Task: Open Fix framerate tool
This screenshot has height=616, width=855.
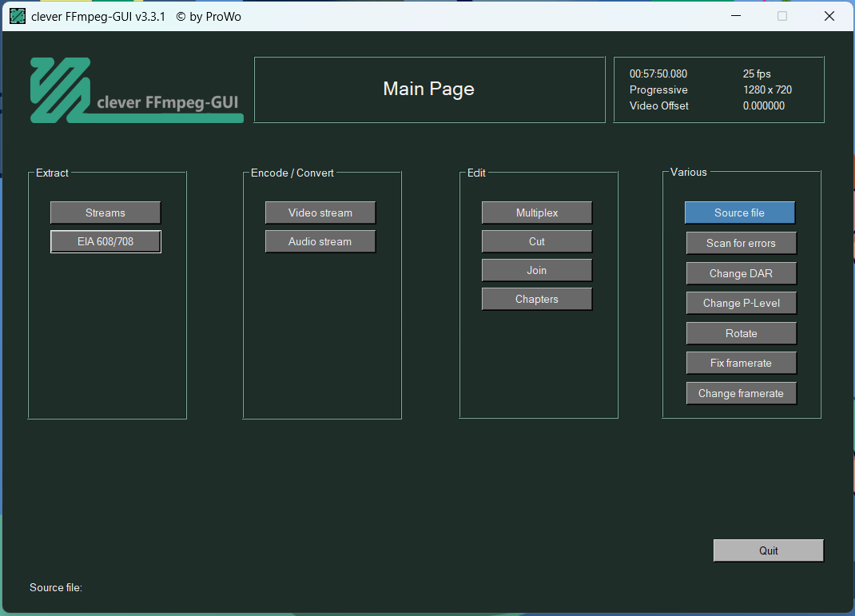Action: tap(741, 363)
